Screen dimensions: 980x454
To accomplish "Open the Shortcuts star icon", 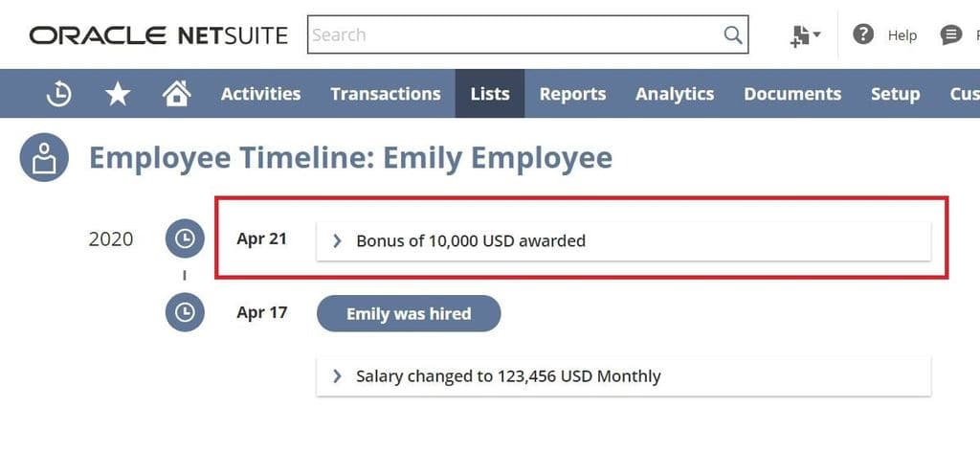I will 118,94.
